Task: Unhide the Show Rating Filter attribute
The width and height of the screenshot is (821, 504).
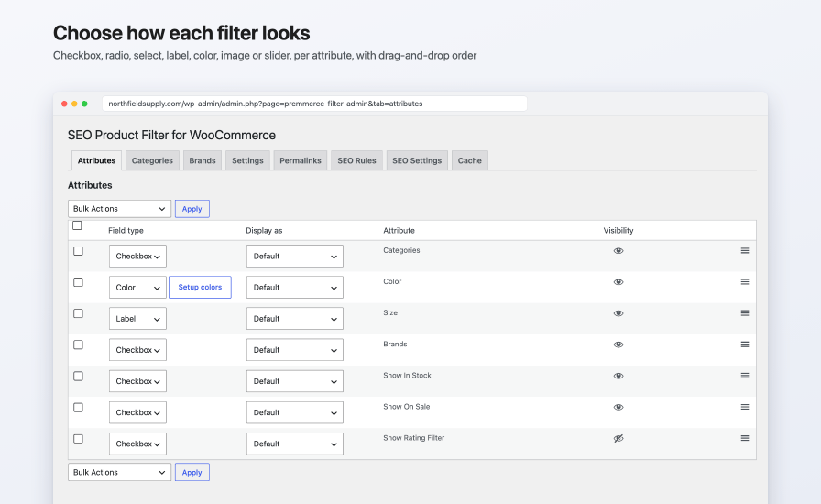Action: coord(618,439)
